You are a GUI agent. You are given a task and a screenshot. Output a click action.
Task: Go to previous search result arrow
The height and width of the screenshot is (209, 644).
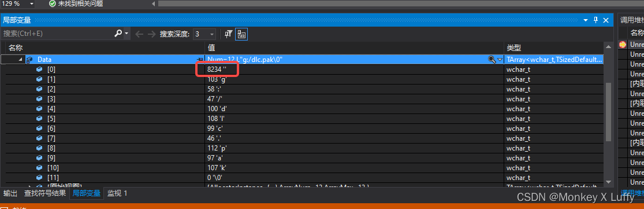tap(139, 34)
